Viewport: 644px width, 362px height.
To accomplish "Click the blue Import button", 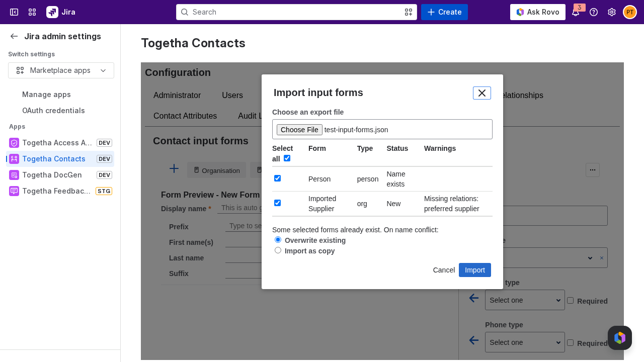I will click(475, 270).
